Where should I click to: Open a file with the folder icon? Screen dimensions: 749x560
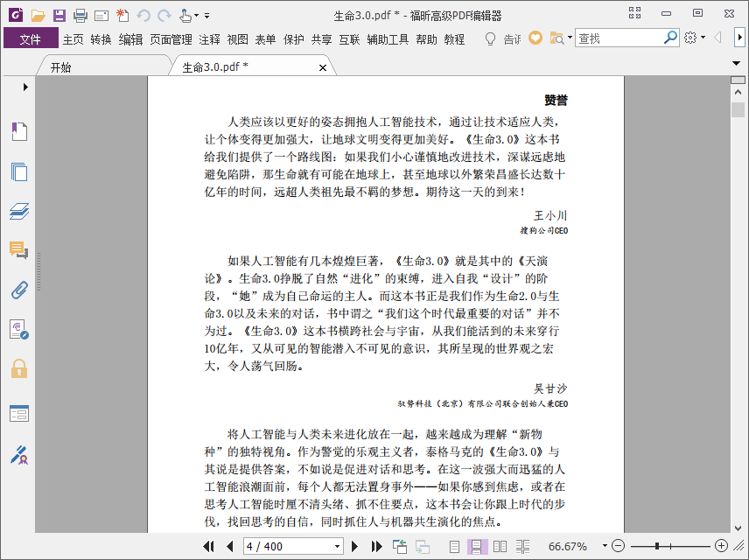(x=38, y=16)
